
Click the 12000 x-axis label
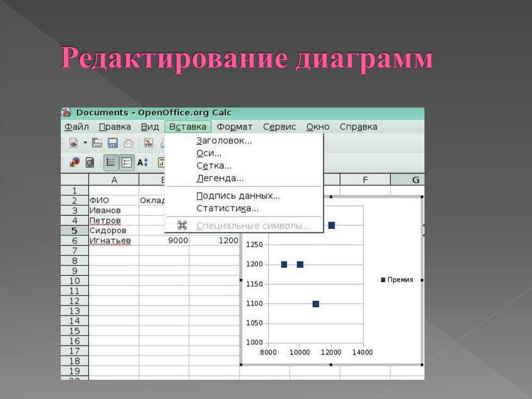tap(331, 353)
